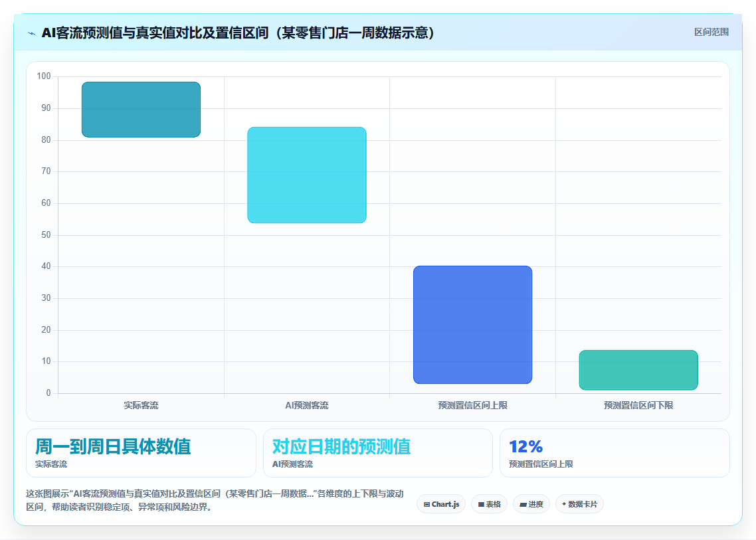Click the 50 y-axis tick label

pyautogui.click(x=46, y=235)
